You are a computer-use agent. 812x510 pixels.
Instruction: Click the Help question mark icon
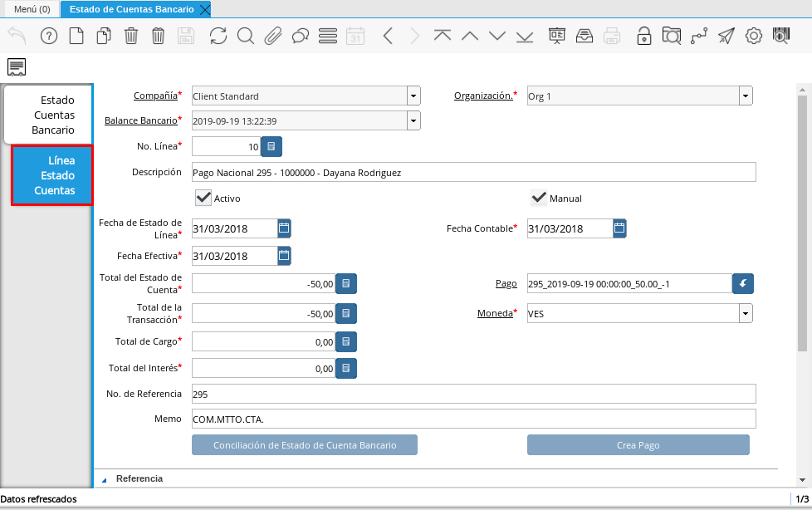click(x=49, y=36)
